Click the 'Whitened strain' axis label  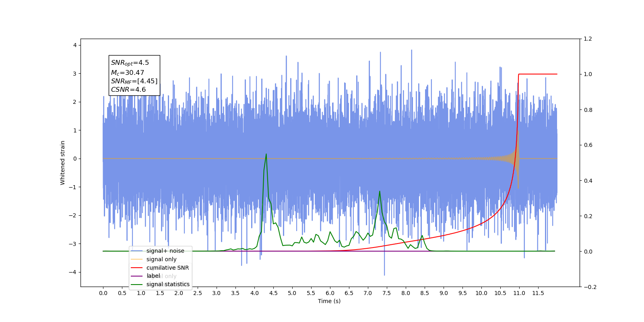coord(63,163)
